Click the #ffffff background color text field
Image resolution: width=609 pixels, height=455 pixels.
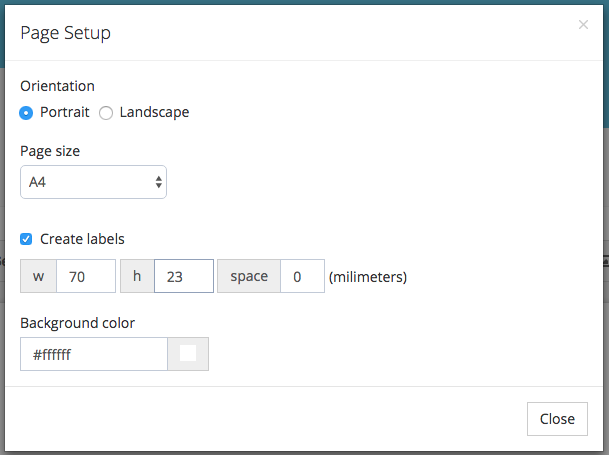pos(94,354)
